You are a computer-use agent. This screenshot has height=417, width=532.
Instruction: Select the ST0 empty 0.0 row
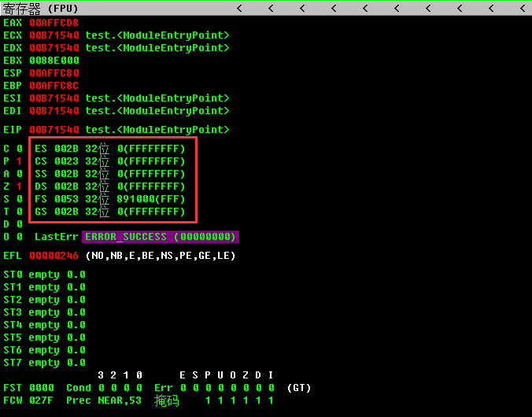(44, 275)
